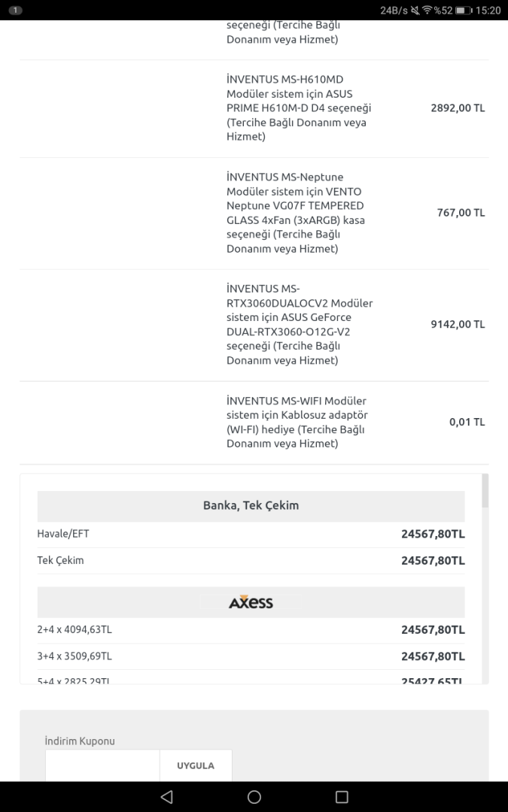Image resolution: width=508 pixels, height=812 pixels.
Task: Tap the Android back navigation icon
Action: (x=166, y=797)
